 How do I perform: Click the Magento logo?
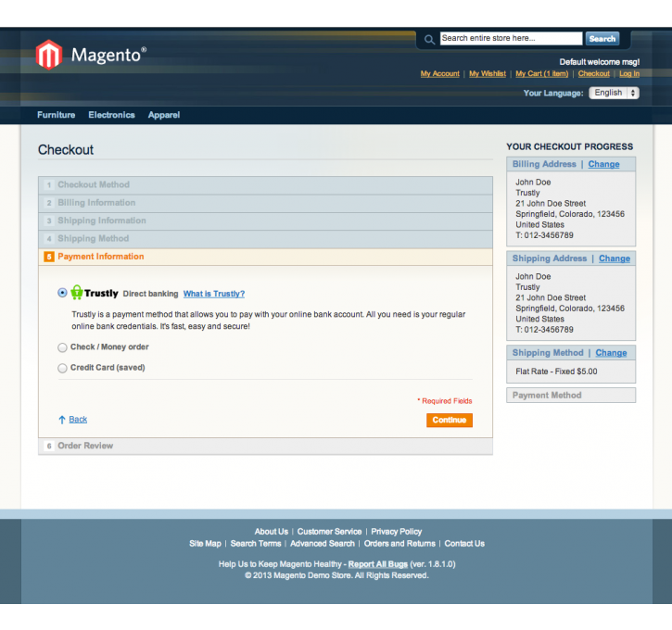(91, 55)
